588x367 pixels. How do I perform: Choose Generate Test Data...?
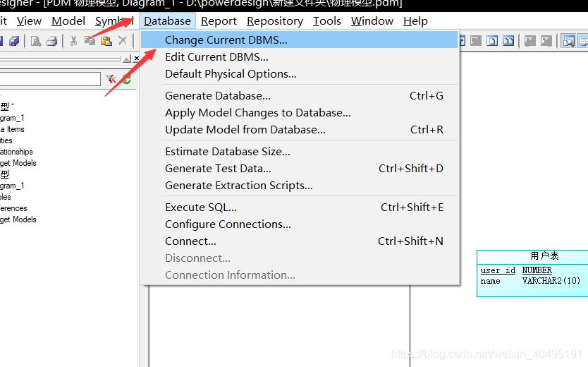[x=299, y=168]
